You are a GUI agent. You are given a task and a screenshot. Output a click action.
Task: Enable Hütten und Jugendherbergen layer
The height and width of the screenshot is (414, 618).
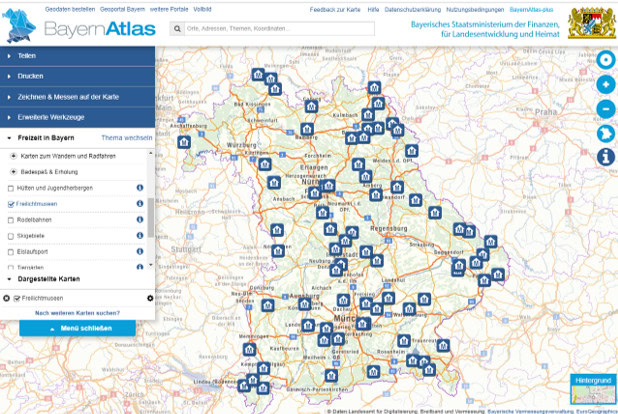(11, 188)
